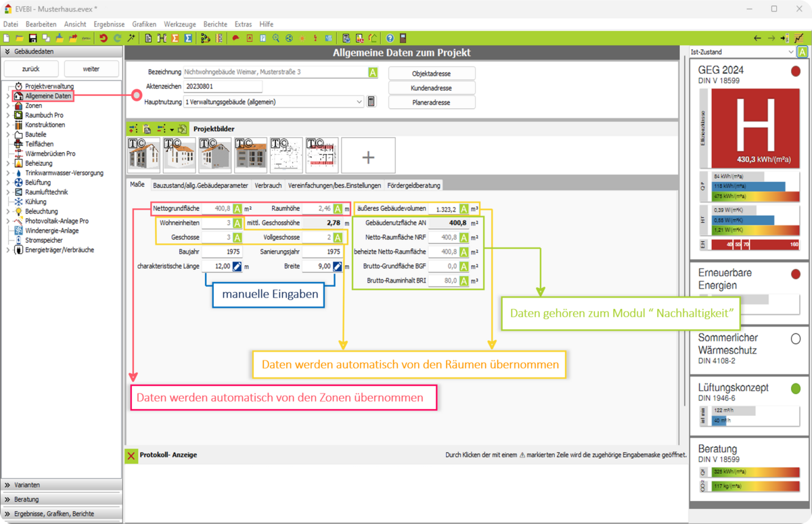Click the save floppy disk icon
The width and height of the screenshot is (812, 524).
32,39
